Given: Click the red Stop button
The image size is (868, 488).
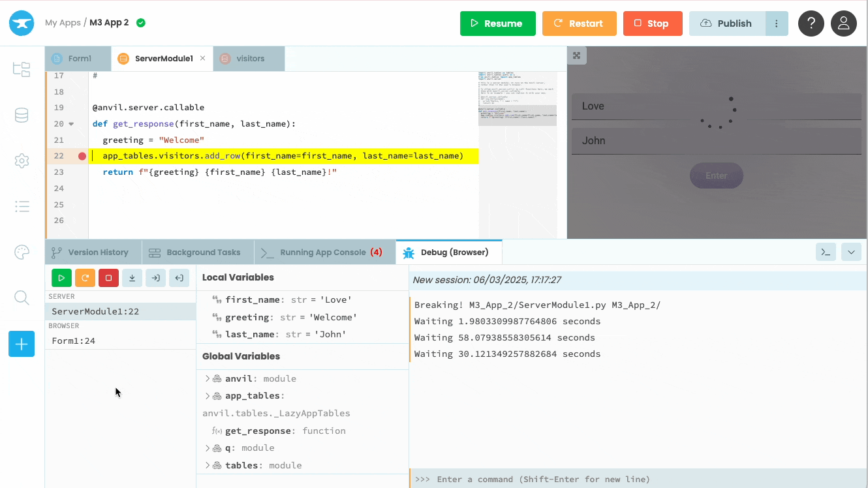Looking at the screenshot, I should (x=653, y=23).
